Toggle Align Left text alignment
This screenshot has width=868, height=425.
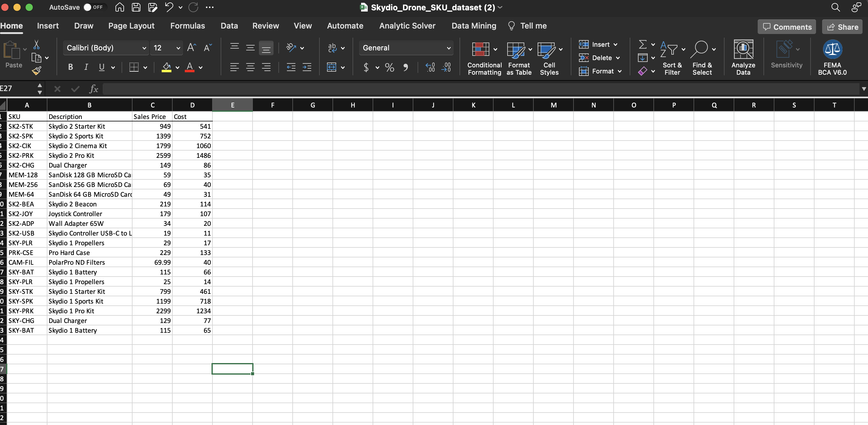(235, 67)
